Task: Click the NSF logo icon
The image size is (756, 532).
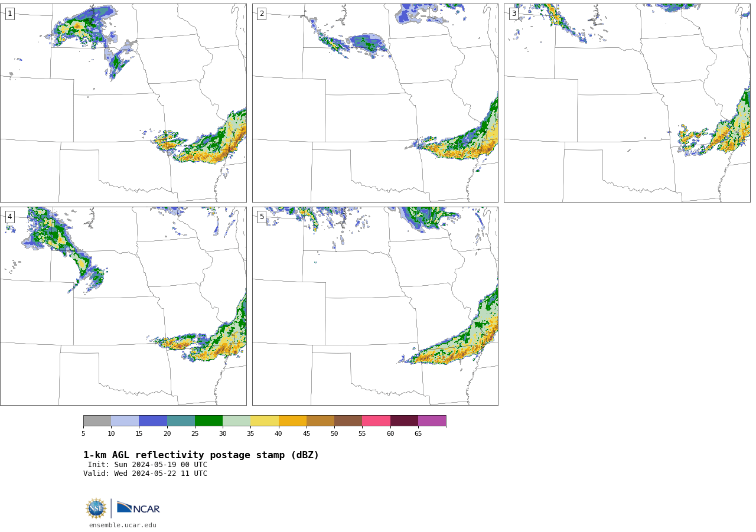Action: 96,508
